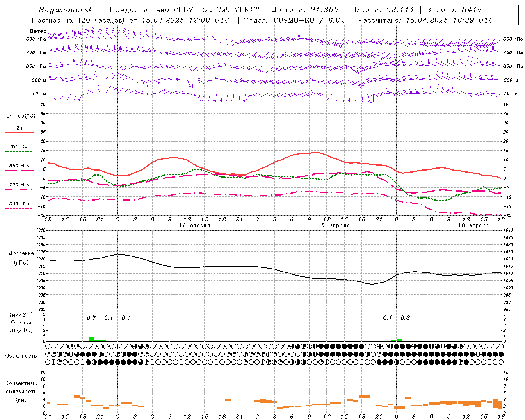Click the 0.3 precipitation value

click(405, 317)
